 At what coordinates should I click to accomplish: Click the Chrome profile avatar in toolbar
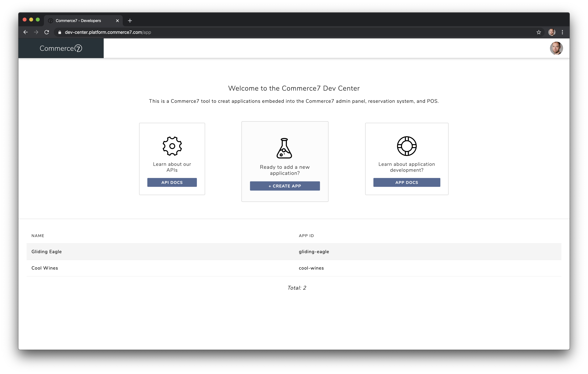(552, 32)
